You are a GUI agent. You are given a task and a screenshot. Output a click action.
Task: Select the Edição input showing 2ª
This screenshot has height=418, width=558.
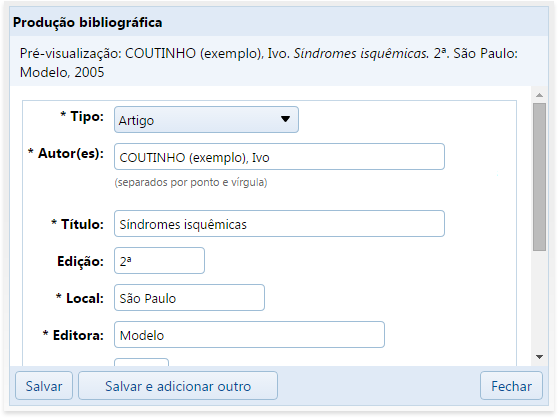pos(159,261)
